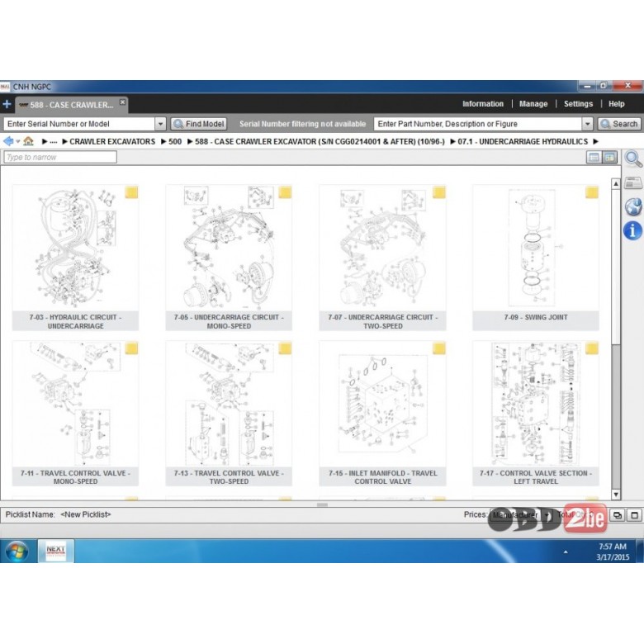The image size is (644, 644).
Task: Click the Find Model button
Action: [x=199, y=124]
